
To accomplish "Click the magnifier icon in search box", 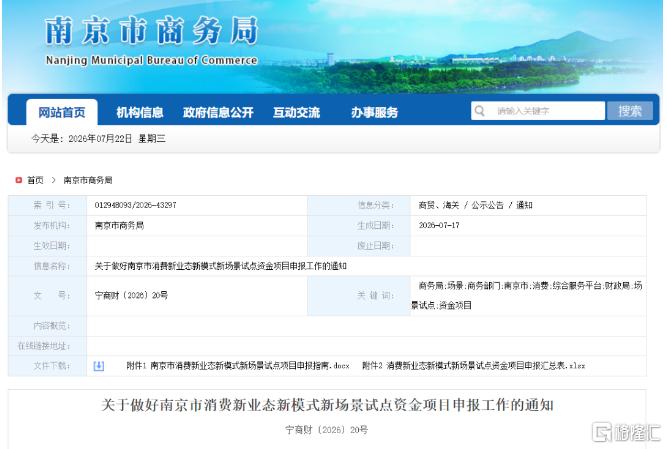I will (479, 111).
